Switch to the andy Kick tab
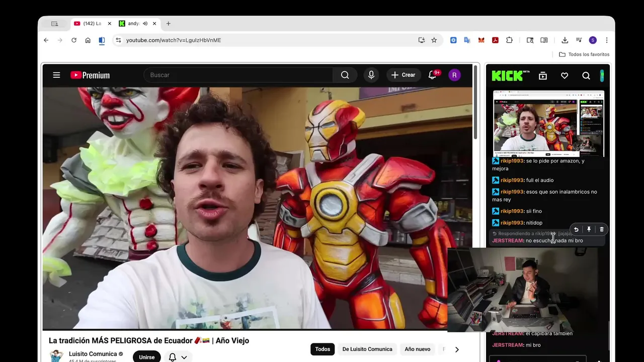 [x=133, y=24]
